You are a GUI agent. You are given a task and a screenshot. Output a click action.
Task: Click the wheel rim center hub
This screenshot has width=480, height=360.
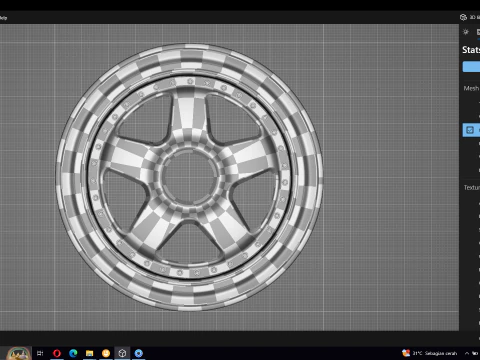coord(189,177)
